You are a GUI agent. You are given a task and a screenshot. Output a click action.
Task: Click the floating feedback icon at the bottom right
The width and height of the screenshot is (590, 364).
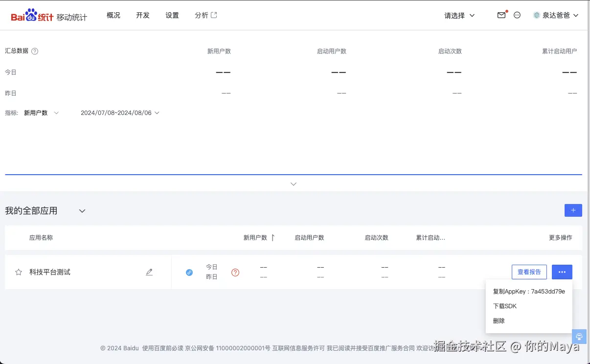[579, 337]
